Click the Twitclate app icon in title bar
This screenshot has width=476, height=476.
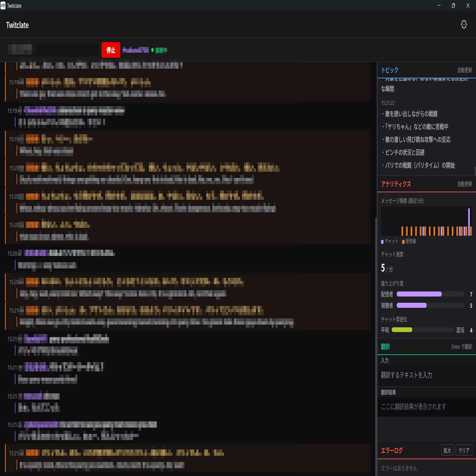tap(3, 5)
